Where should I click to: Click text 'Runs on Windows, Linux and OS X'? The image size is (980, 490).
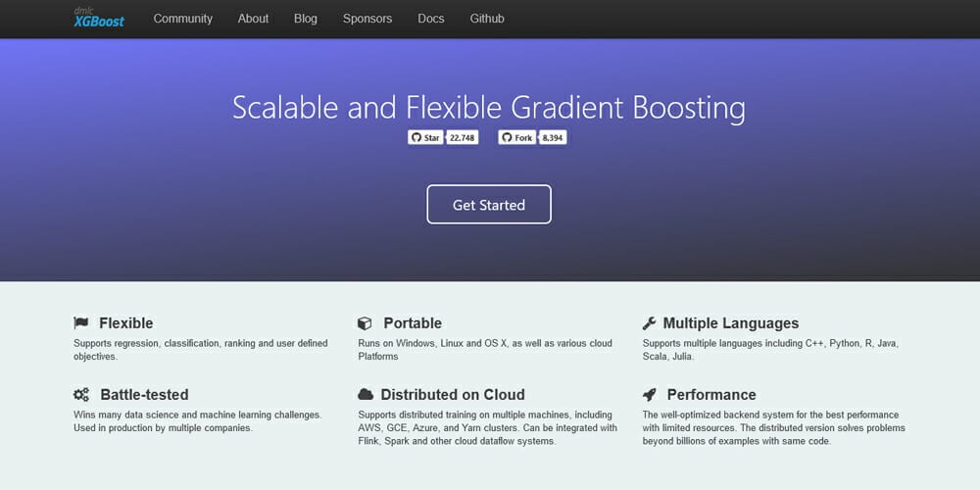(x=433, y=343)
